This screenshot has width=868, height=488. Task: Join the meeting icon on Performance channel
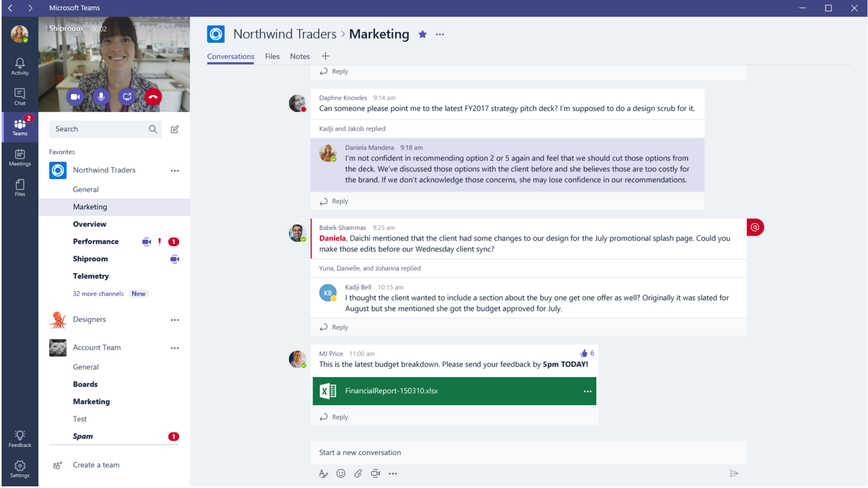147,242
